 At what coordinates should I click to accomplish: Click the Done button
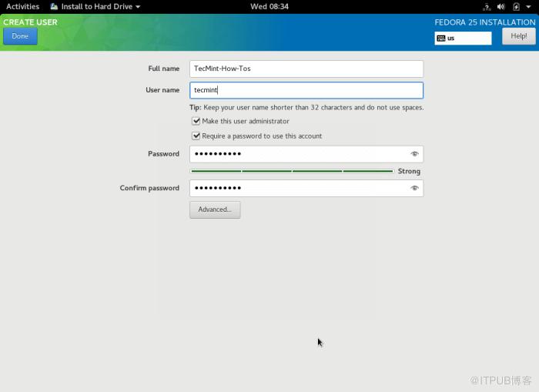(20, 36)
